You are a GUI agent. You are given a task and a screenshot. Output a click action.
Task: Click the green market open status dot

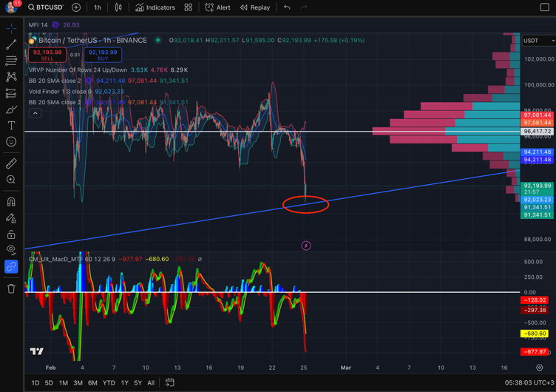point(157,40)
